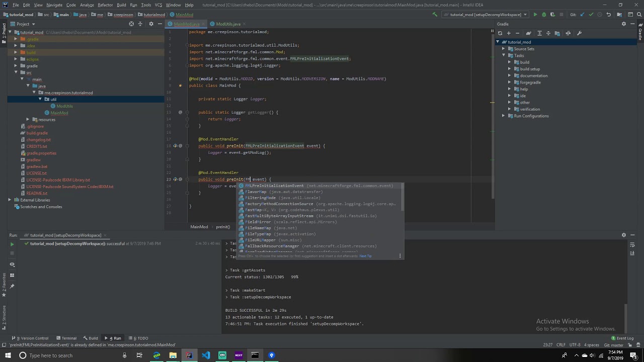Toggle Gradle offline mode
Screen dimensions: 644x362
pyautogui.click(x=568, y=33)
